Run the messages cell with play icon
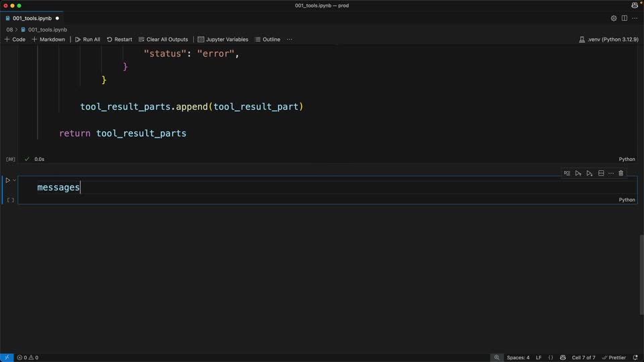644x362 pixels. [8, 180]
